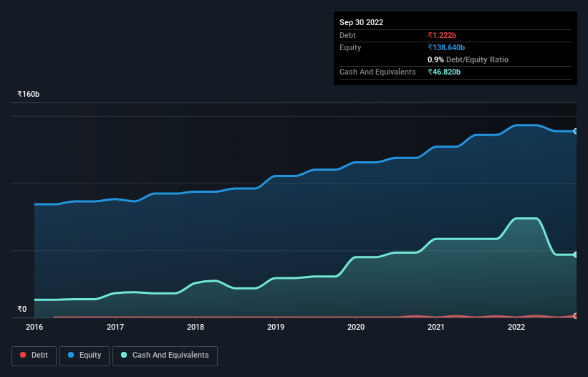The height and width of the screenshot is (377, 588).
Task: Click the Equity label in tooltip
Action: tap(350, 47)
